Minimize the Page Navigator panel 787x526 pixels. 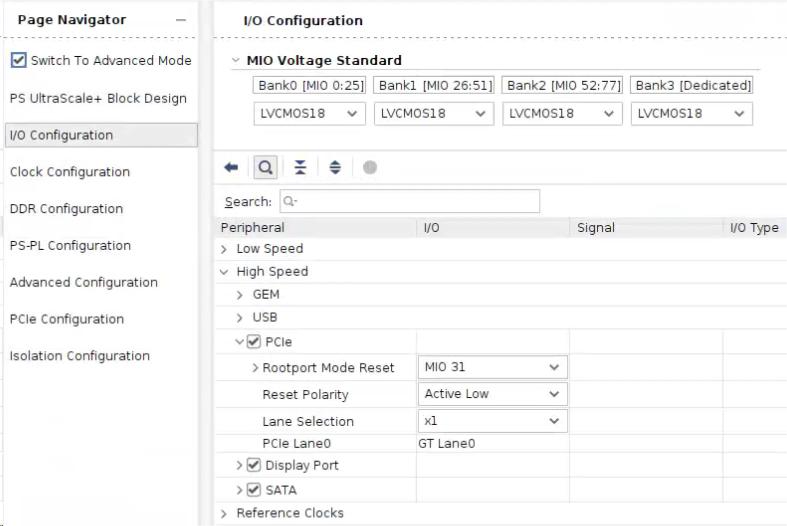180,20
